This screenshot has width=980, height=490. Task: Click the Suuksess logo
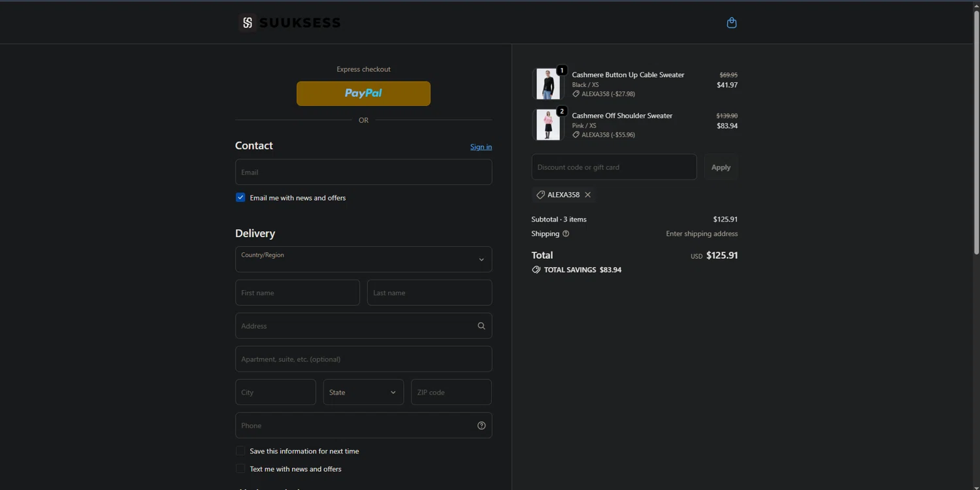click(x=289, y=23)
